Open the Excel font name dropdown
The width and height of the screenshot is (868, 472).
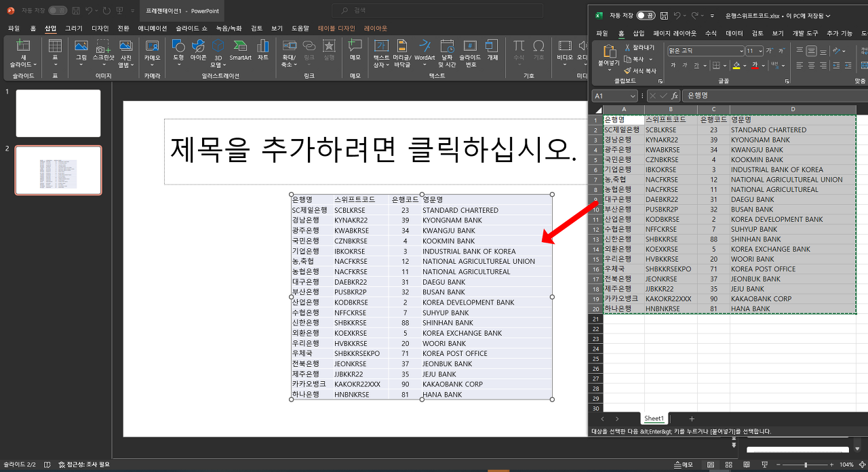741,51
